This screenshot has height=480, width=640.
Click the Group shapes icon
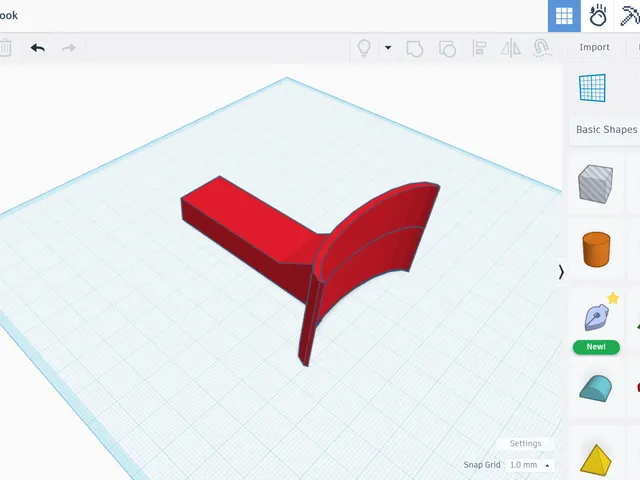tap(415, 49)
